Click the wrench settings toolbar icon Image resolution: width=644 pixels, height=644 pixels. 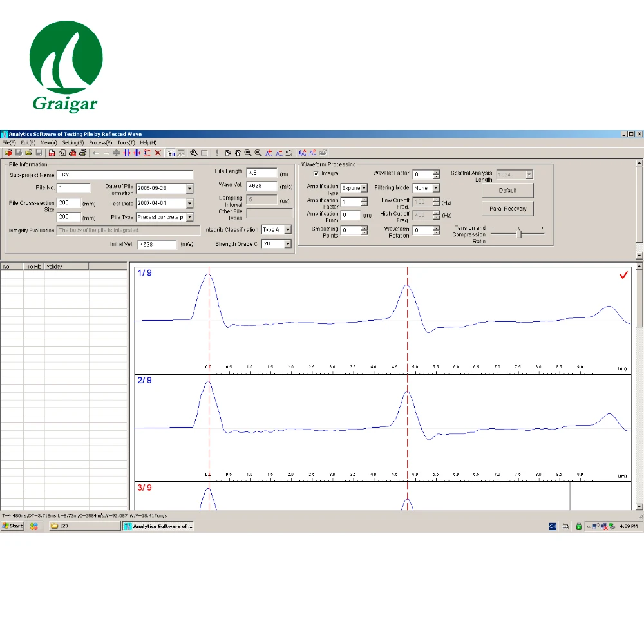click(x=193, y=153)
